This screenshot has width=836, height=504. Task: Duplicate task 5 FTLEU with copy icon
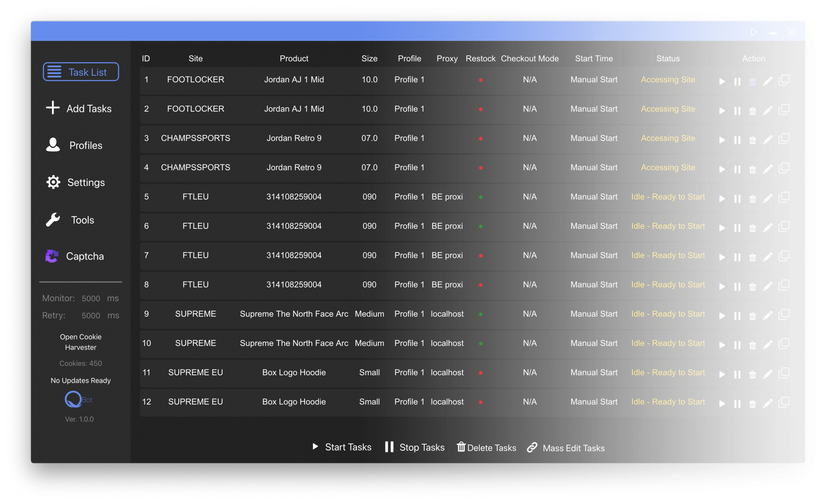pos(784,197)
